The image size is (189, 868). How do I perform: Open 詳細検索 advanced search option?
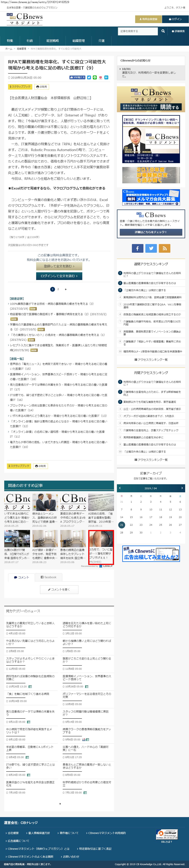178,31
